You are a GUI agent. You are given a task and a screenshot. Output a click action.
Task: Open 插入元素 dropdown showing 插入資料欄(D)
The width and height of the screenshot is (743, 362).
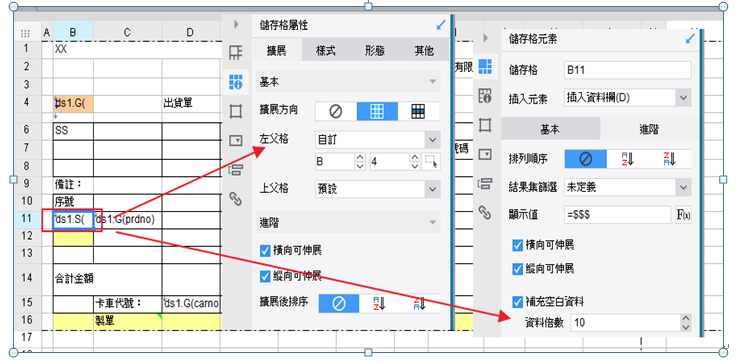tap(628, 98)
